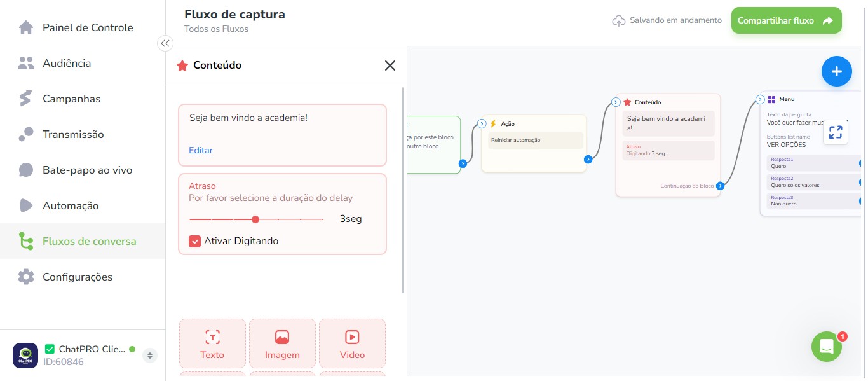Click the delay duration slider handle
This screenshot has height=381, width=868.
(255, 219)
